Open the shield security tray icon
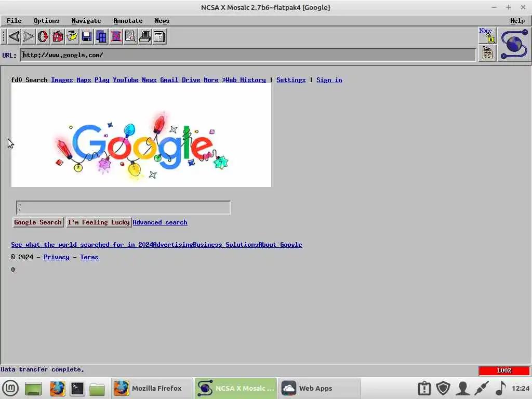This screenshot has width=532, height=399. coord(443,388)
